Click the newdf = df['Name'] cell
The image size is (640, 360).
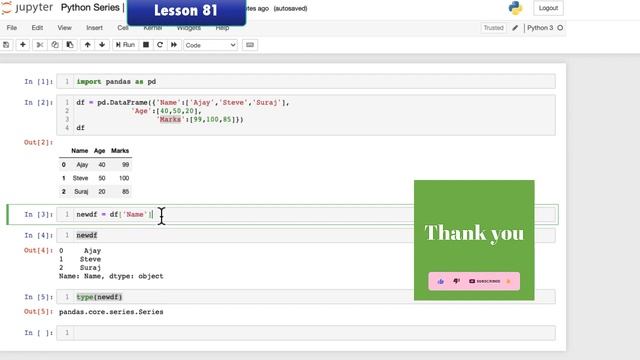(x=306, y=215)
